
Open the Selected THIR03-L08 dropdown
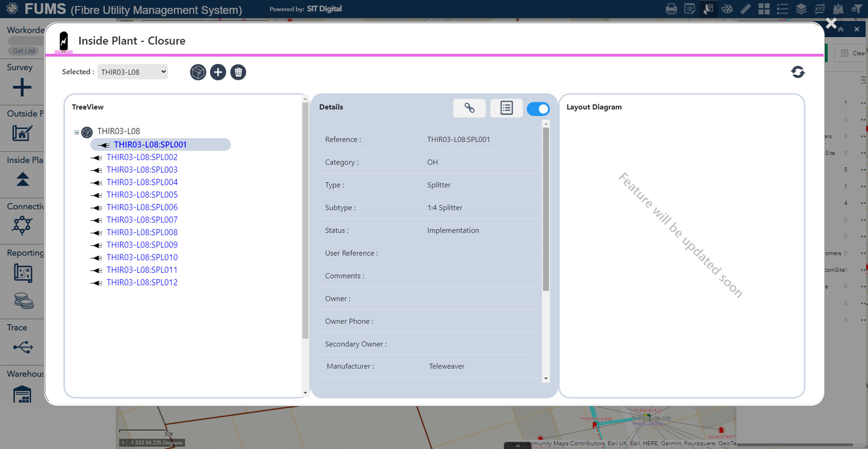pos(132,72)
